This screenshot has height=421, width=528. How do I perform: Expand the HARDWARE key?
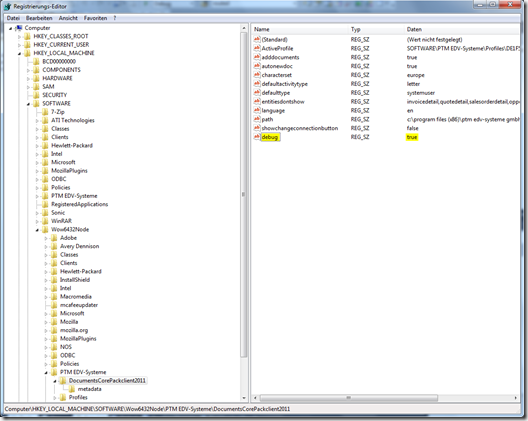[28, 78]
